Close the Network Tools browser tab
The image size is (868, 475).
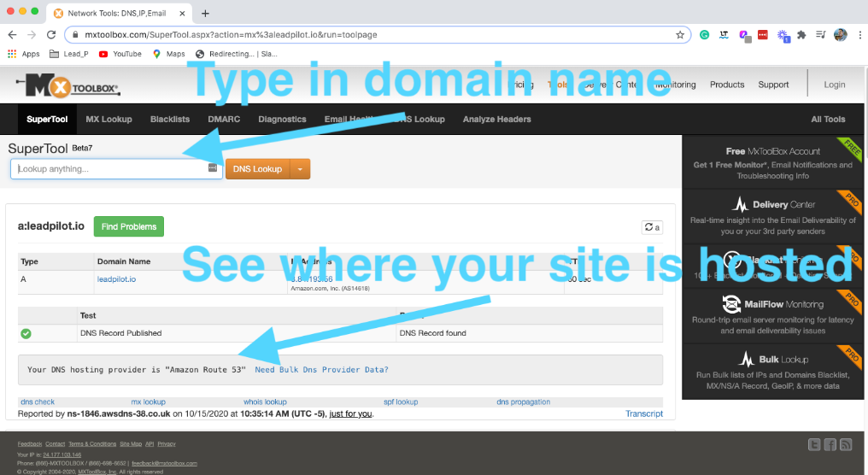click(x=182, y=14)
